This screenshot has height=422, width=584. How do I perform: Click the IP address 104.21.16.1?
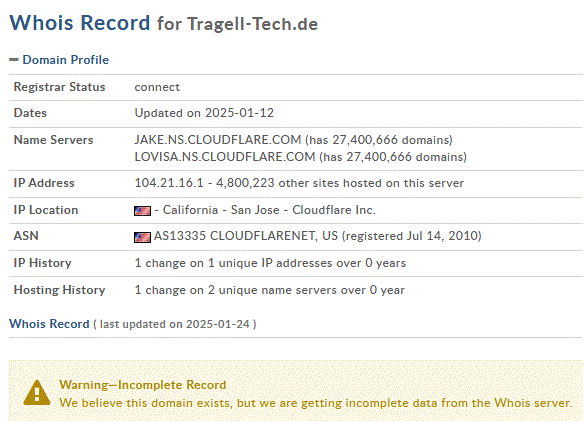[x=169, y=183]
